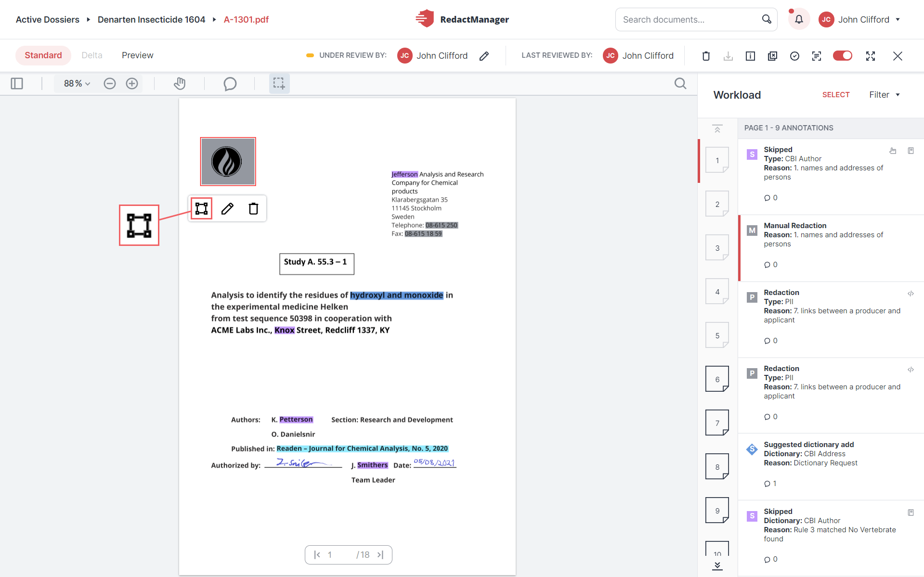Click code icon on first Redaction annotation
Screen dimensions: 924x577
(911, 294)
